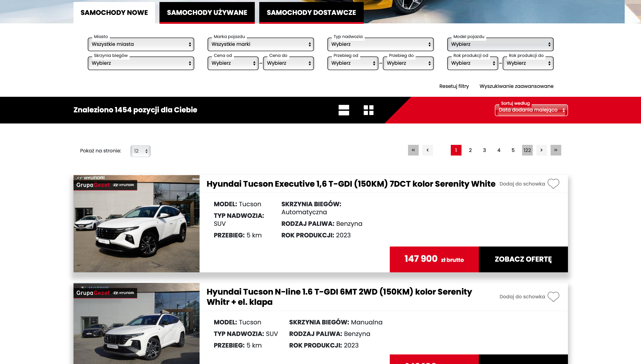Open the Skrzynia biegów dropdown

click(x=141, y=63)
